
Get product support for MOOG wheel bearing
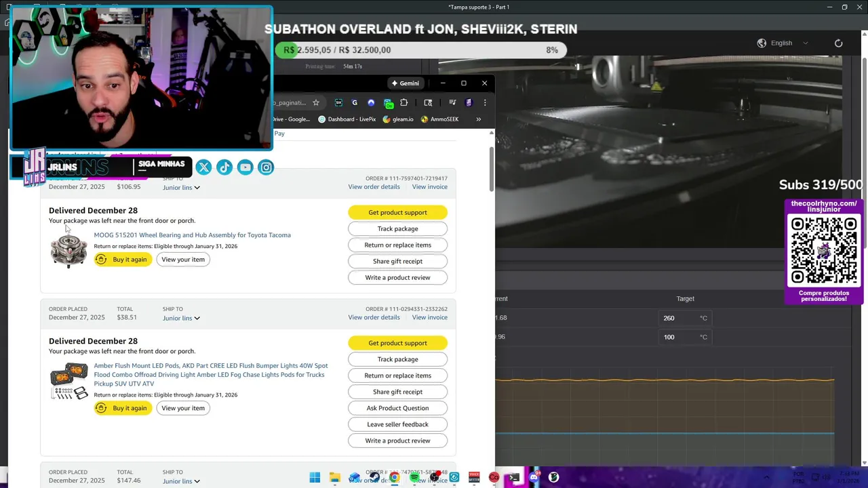(397, 212)
